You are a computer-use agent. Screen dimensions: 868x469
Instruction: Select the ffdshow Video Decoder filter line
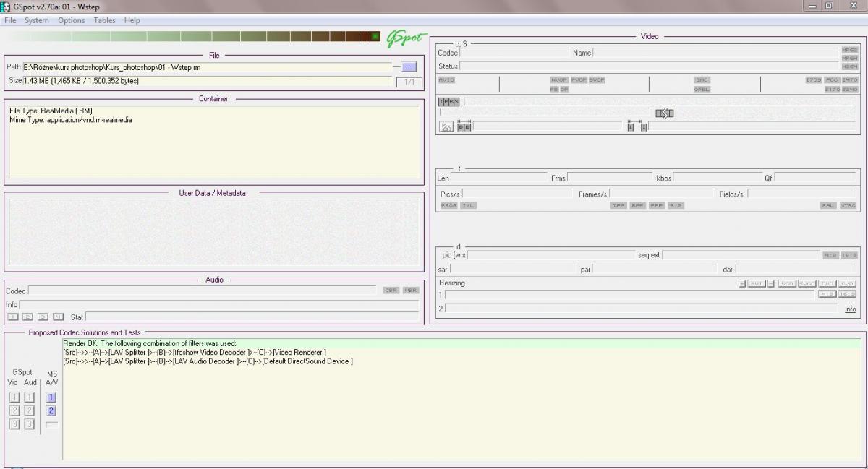click(195, 353)
